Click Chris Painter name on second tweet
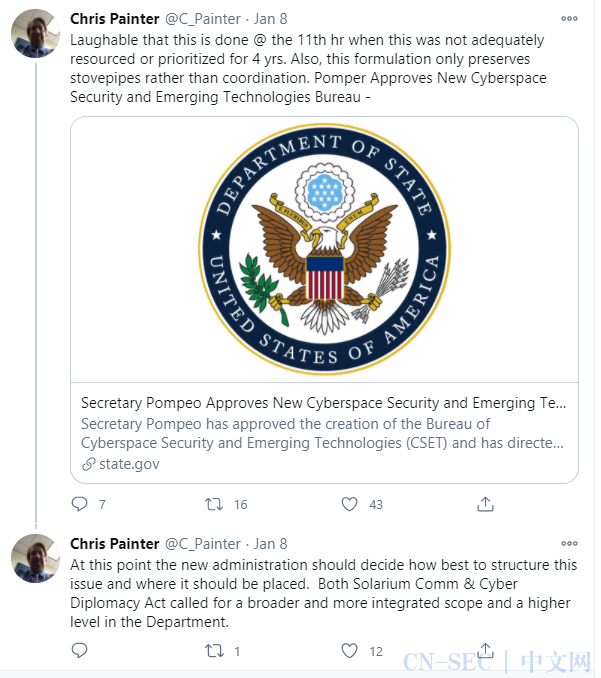The image size is (601, 678). [115, 544]
